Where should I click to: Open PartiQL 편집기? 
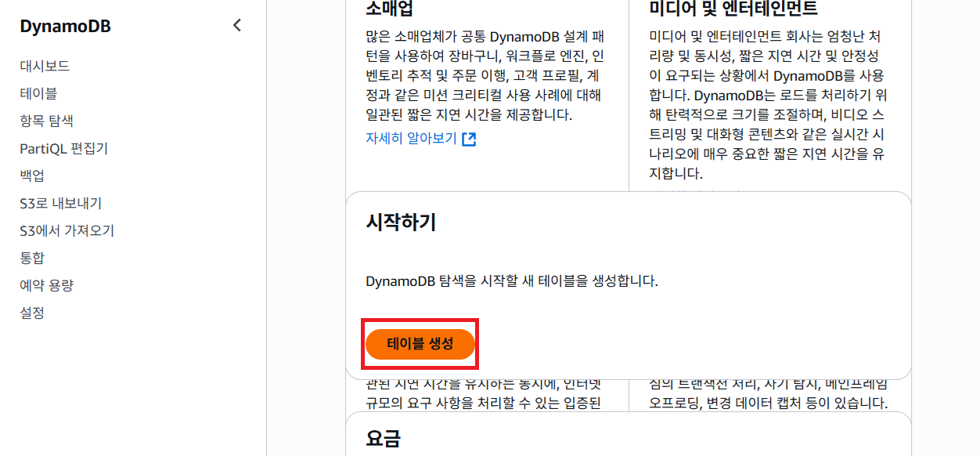click(x=64, y=148)
